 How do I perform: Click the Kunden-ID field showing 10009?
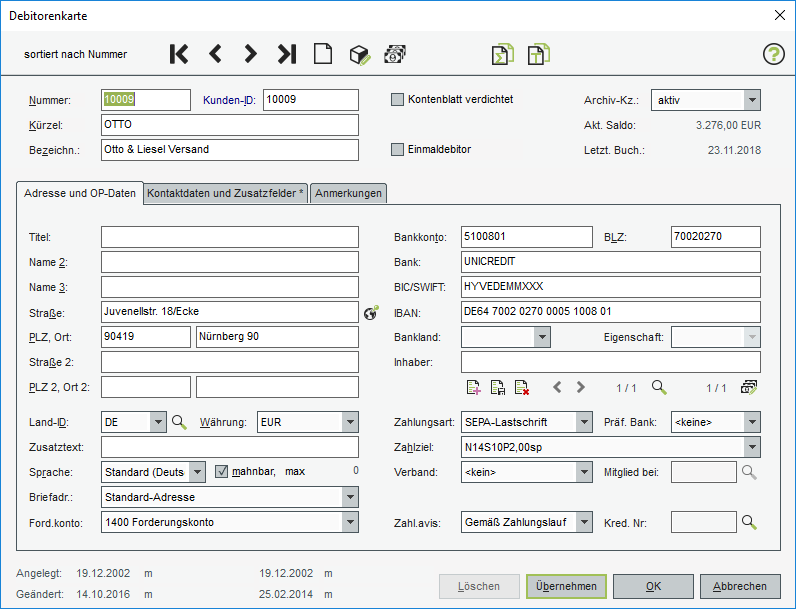[x=311, y=100]
